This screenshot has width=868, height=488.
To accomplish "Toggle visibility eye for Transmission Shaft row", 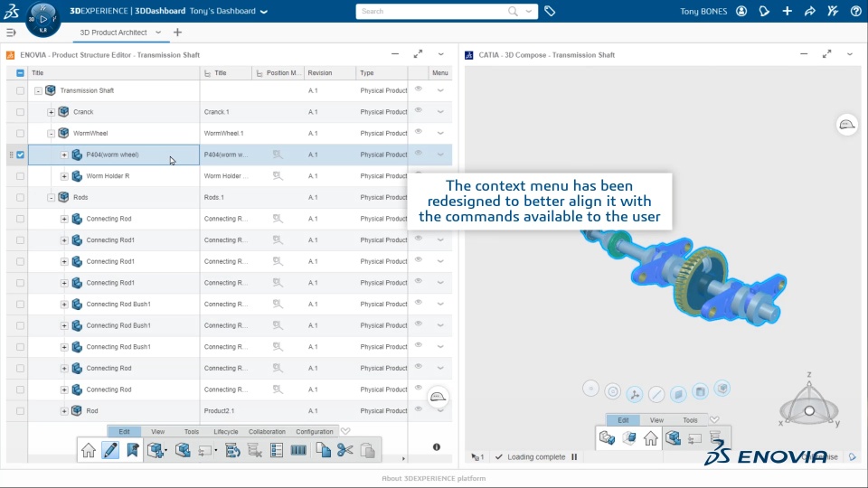I will click(x=419, y=89).
